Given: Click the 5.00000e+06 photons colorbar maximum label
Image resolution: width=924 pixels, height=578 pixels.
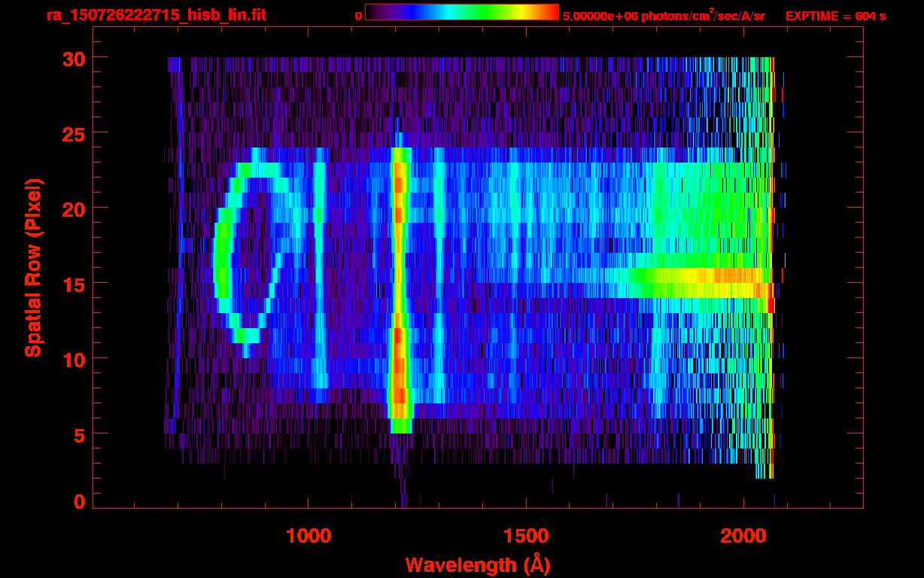Looking at the screenshot, I should click(x=663, y=16).
